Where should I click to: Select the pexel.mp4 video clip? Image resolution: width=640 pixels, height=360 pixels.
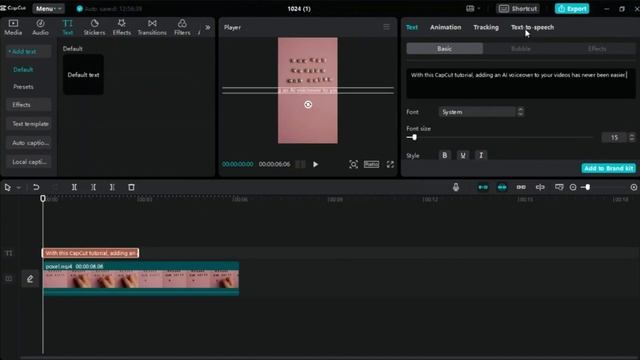[141, 278]
